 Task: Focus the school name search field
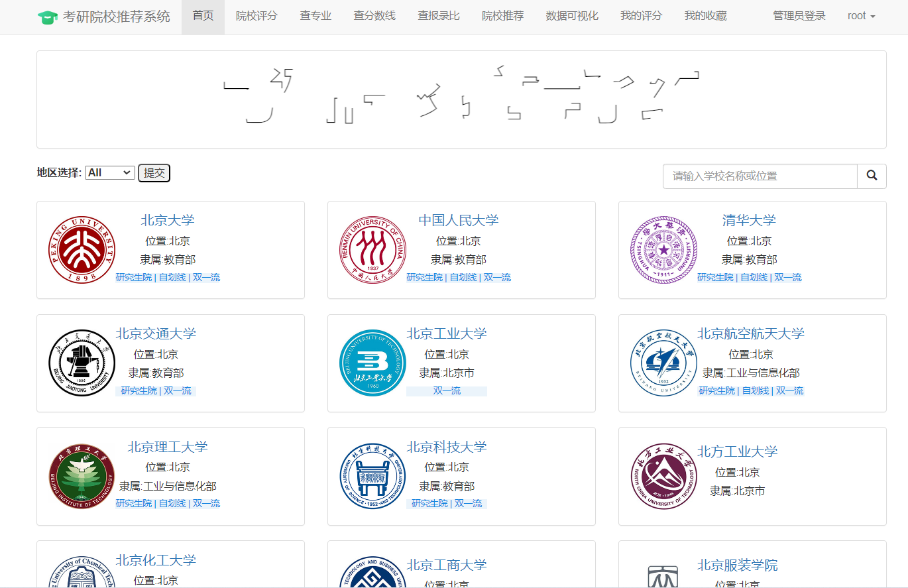[x=760, y=176]
